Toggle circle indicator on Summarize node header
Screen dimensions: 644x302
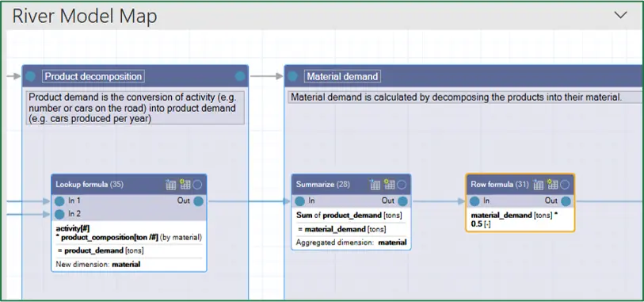402,185
